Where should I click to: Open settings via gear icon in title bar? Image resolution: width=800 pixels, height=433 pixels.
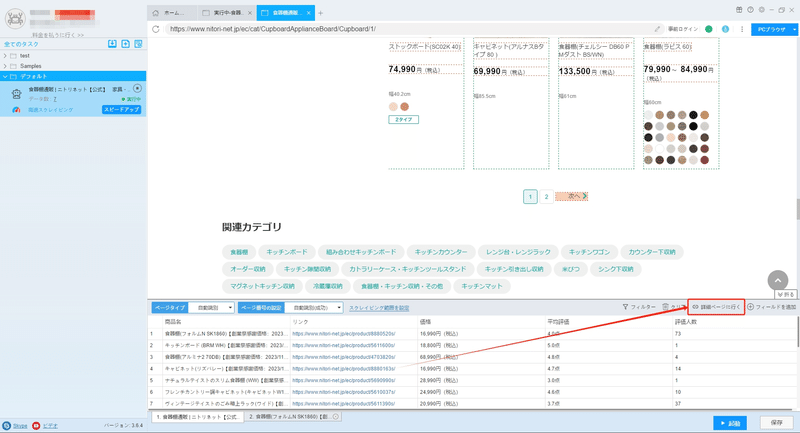coord(761,10)
